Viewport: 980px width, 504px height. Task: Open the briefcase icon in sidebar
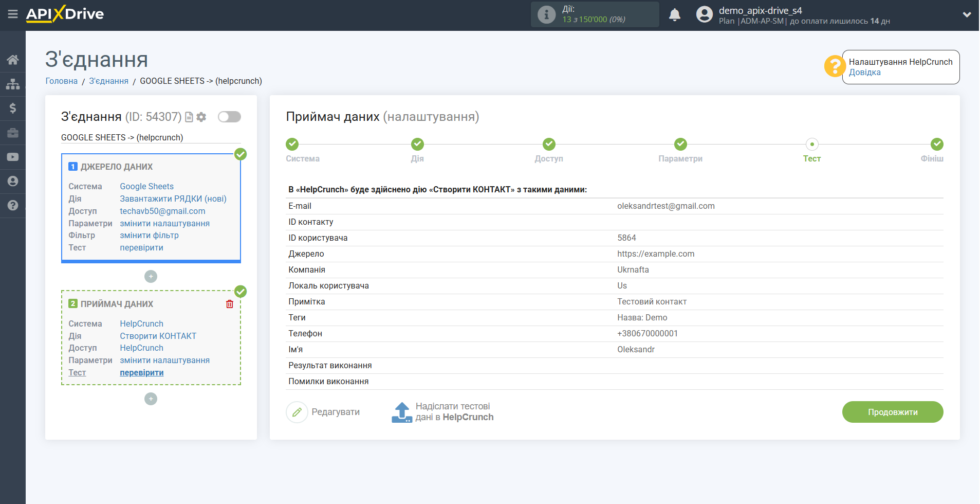point(13,133)
